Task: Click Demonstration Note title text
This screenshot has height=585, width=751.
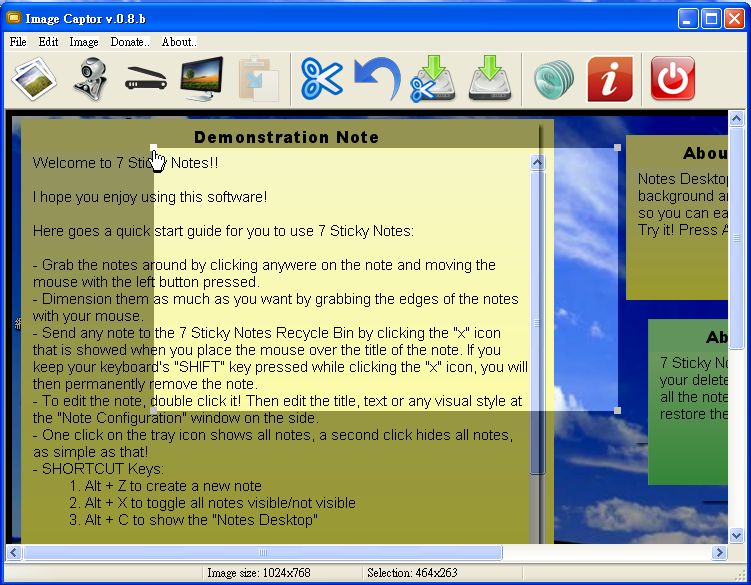Action: coord(286,138)
